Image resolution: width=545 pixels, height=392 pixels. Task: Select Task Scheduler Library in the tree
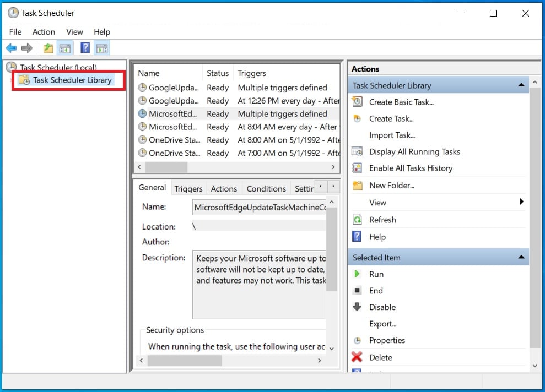tap(72, 80)
